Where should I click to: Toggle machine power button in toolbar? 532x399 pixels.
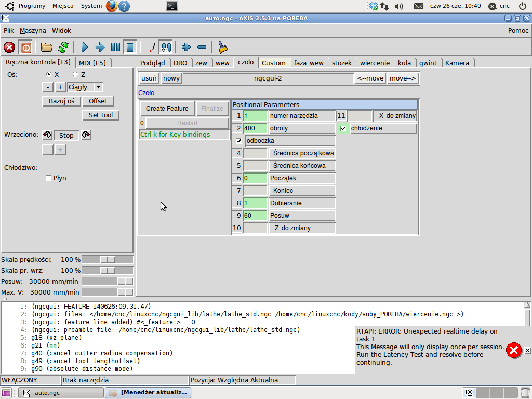pyautogui.click(x=25, y=47)
